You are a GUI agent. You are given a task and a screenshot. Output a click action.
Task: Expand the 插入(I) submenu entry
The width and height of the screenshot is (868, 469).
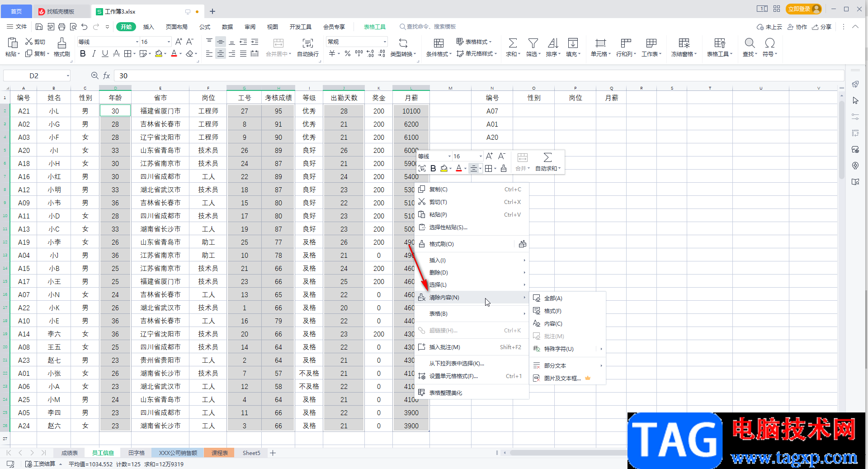472,261
